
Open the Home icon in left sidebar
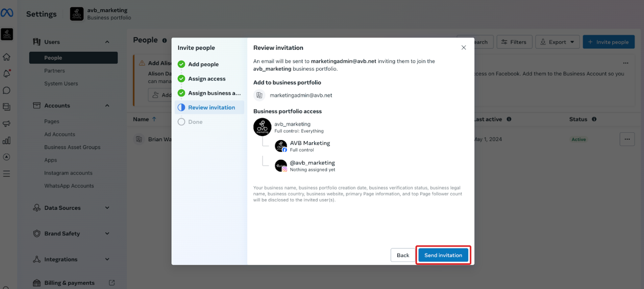tap(6, 57)
